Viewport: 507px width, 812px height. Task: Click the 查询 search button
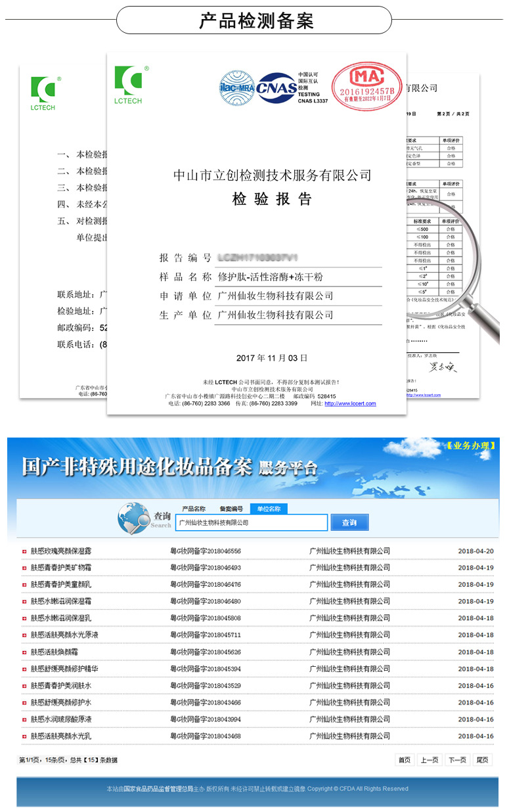pyautogui.click(x=350, y=523)
